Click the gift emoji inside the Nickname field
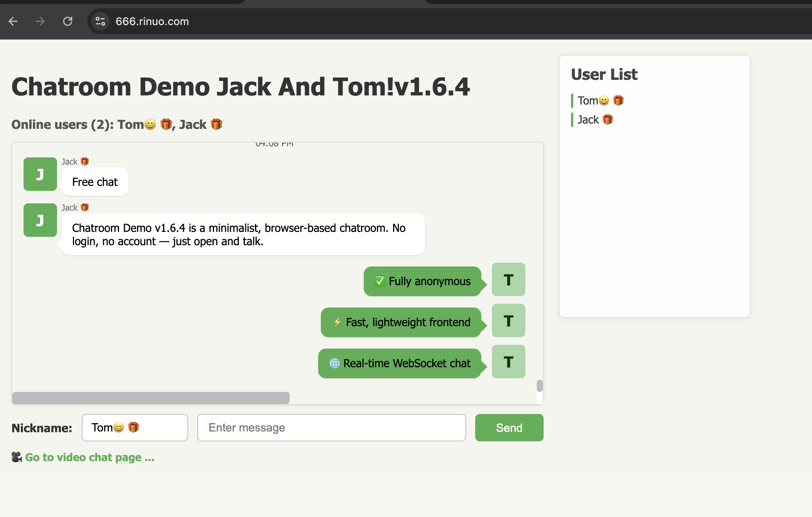Viewport: 812px width, 517px height. (x=133, y=427)
